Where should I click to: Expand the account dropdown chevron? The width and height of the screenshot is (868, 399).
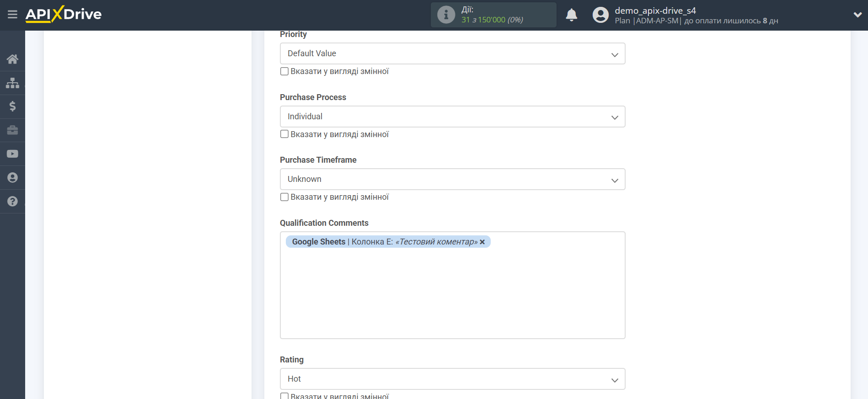[857, 15]
